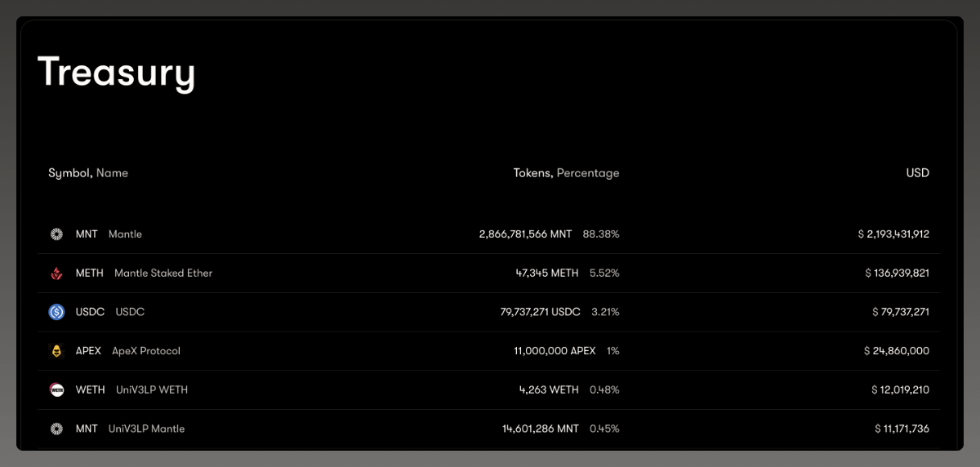Open the Mantle Staked Ether row name

pos(163,274)
